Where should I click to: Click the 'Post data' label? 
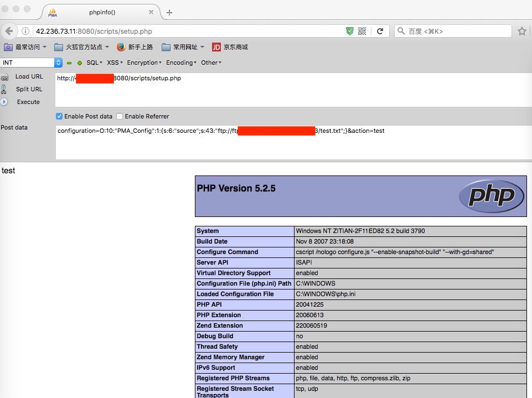click(14, 127)
